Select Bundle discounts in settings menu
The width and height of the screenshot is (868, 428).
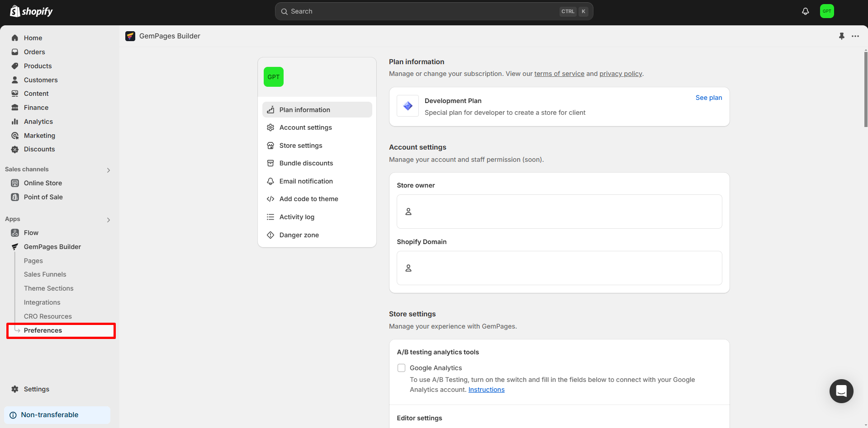pos(306,163)
